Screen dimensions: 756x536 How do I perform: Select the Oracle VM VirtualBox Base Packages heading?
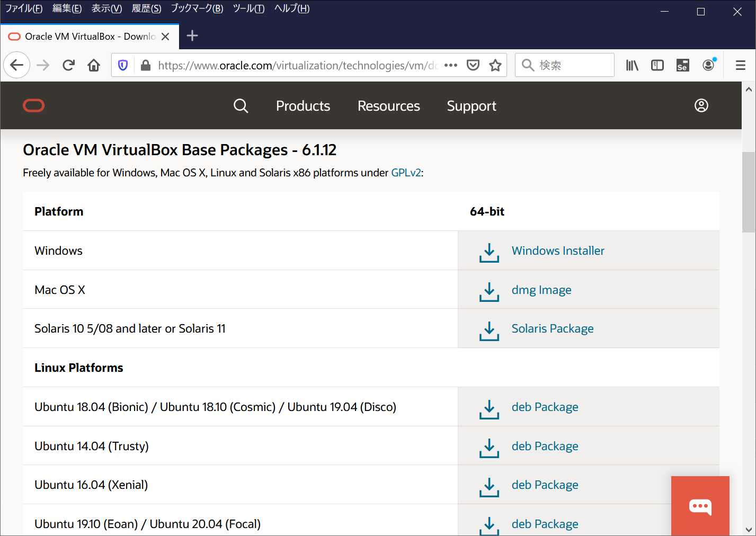click(180, 150)
